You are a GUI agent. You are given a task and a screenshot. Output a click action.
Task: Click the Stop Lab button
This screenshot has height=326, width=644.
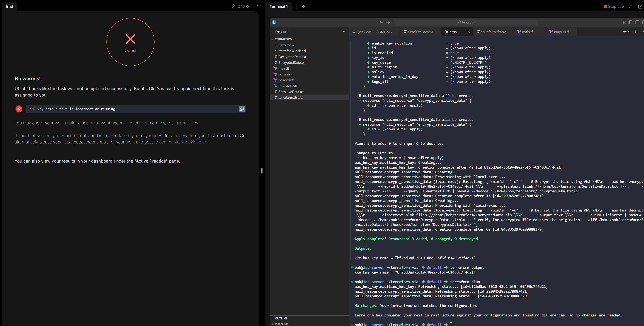pos(614,7)
